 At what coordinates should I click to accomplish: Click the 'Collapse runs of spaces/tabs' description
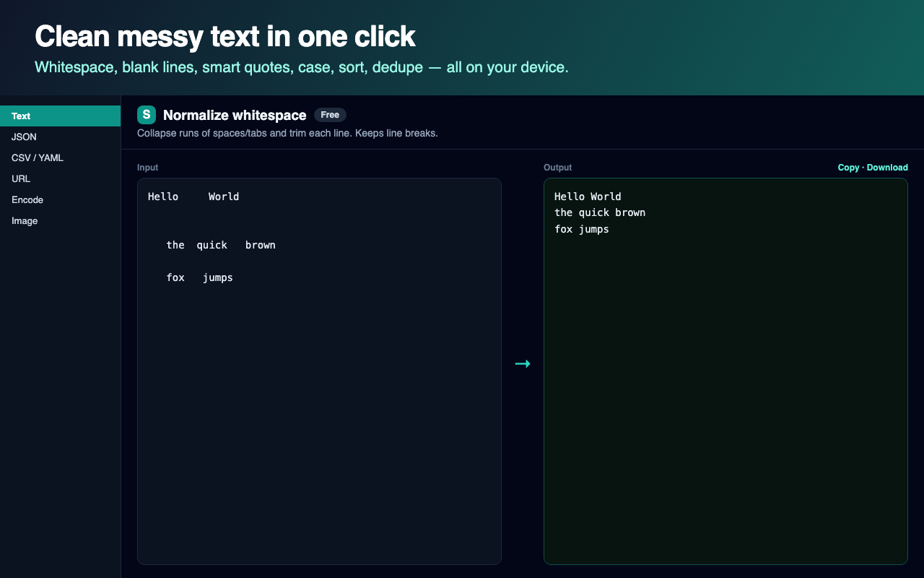(x=287, y=134)
